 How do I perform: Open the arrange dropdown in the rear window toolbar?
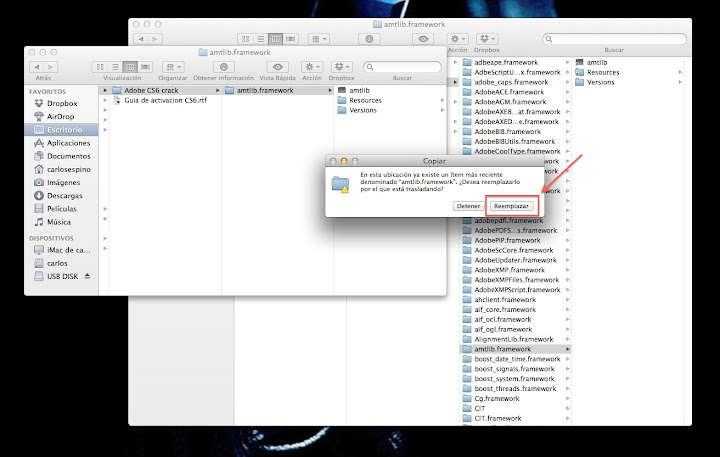pos(319,39)
